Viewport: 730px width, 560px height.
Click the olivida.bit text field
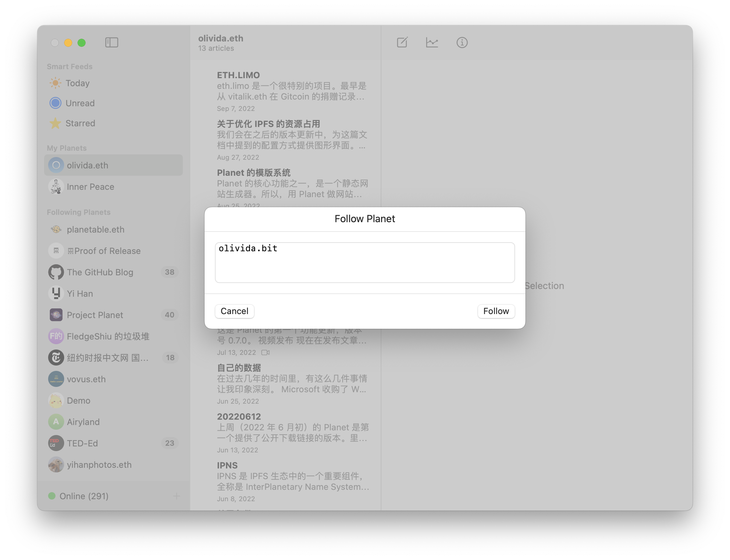pos(365,262)
